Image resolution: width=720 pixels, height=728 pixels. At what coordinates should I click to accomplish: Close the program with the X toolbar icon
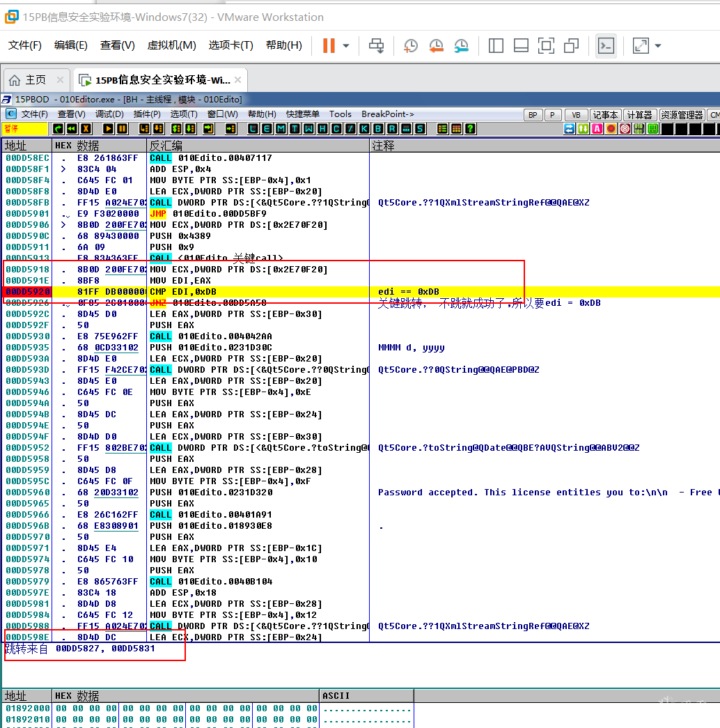(86, 129)
